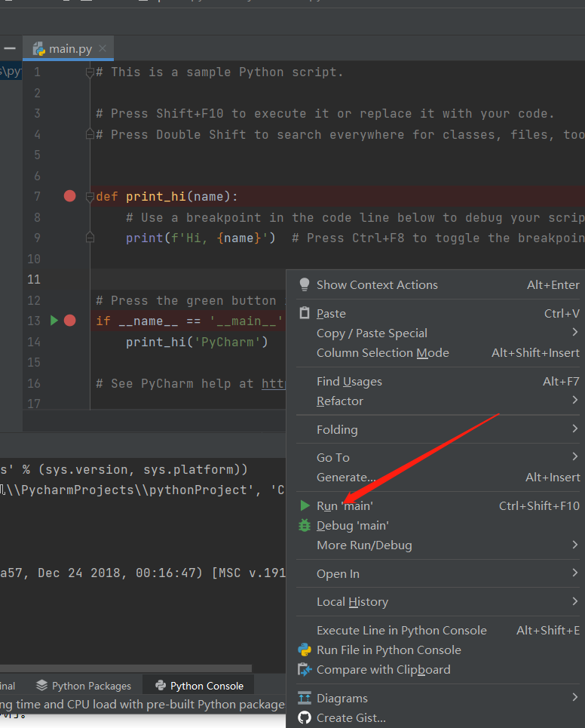Click line number 5 in the gutter
Screen dimensions: 585x728
click(37, 155)
